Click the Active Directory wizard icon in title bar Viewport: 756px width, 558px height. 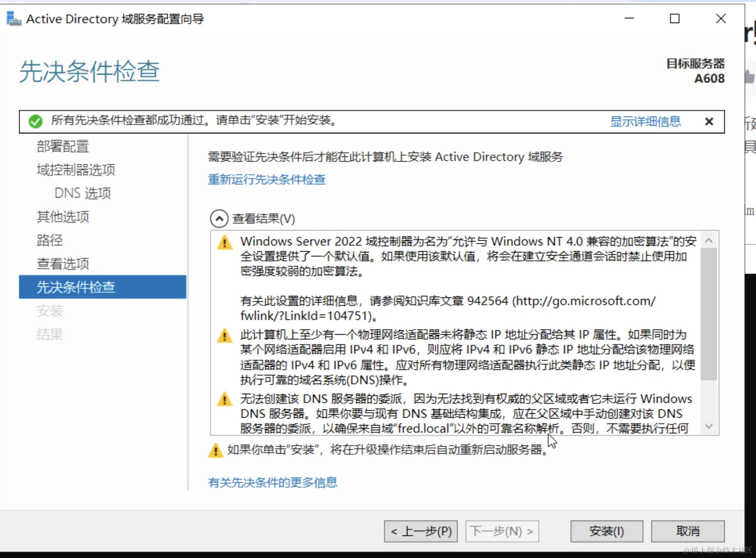(x=13, y=18)
